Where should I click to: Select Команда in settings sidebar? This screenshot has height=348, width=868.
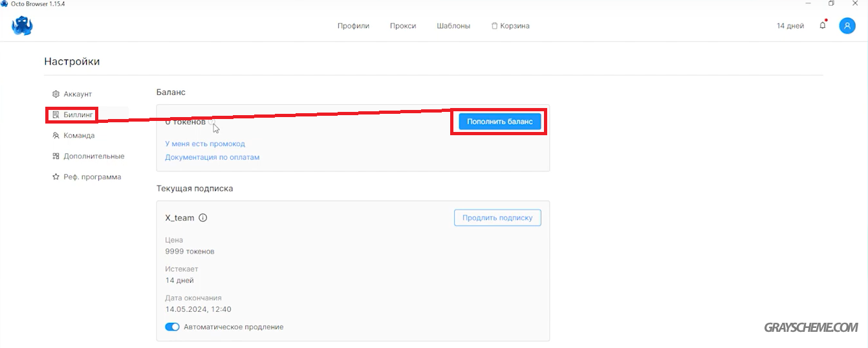pos(79,136)
